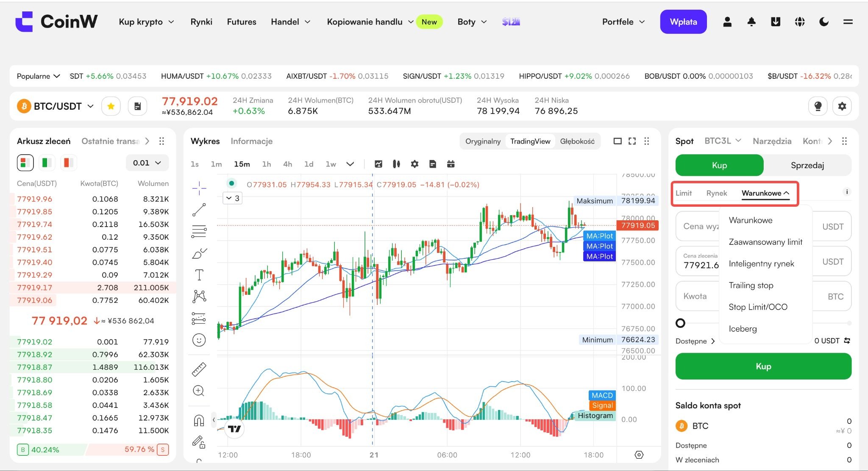This screenshot has height=471, width=868.
Task: Select Stop Limit/OCO order type
Action: tap(758, 307)
